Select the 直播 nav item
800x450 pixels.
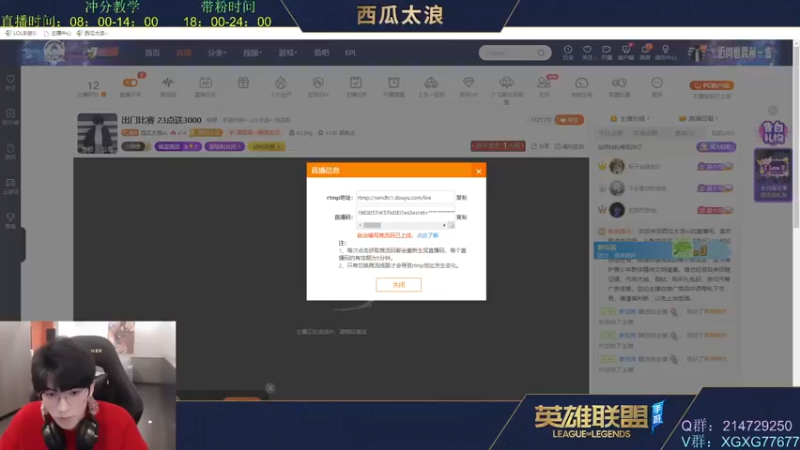pyautogui.click(x=183, y=53)
